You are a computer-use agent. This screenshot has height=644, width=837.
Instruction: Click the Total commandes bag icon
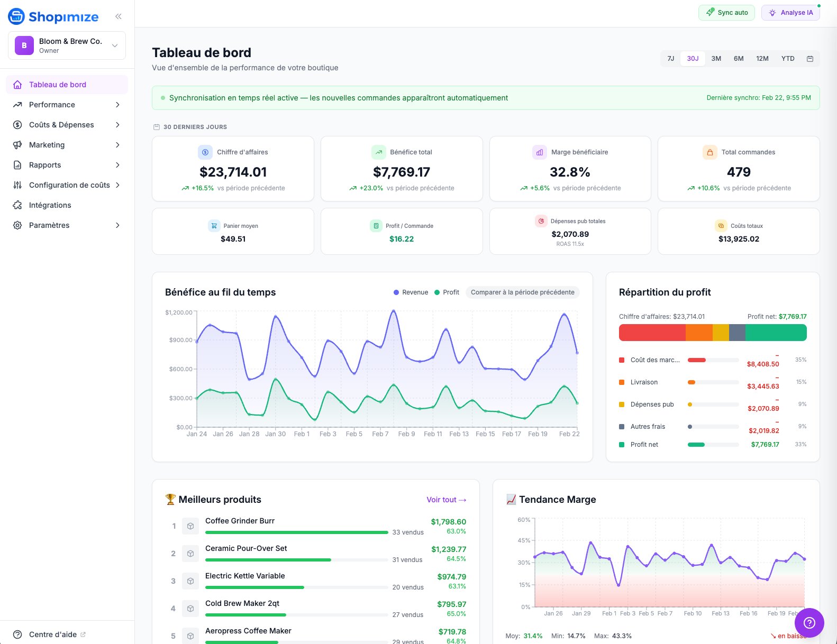pyautogui.click(x=710, y=152)
